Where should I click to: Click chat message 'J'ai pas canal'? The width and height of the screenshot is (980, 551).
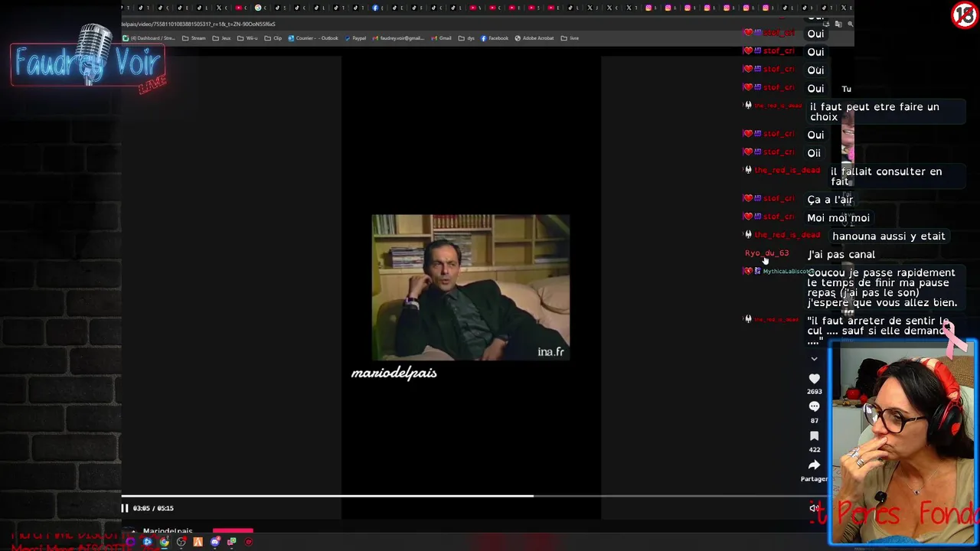[x=841, y=255]
